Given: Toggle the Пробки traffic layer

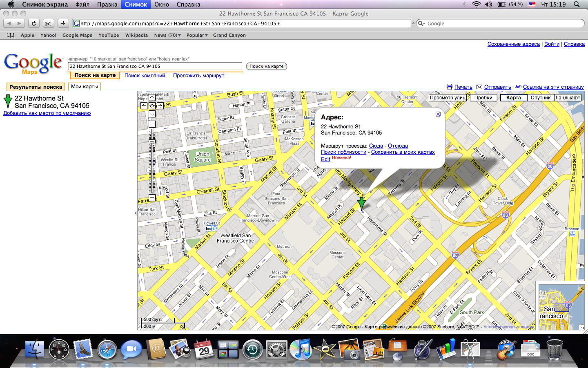Looking at the screenshot, I should click(x=483, y=98).
